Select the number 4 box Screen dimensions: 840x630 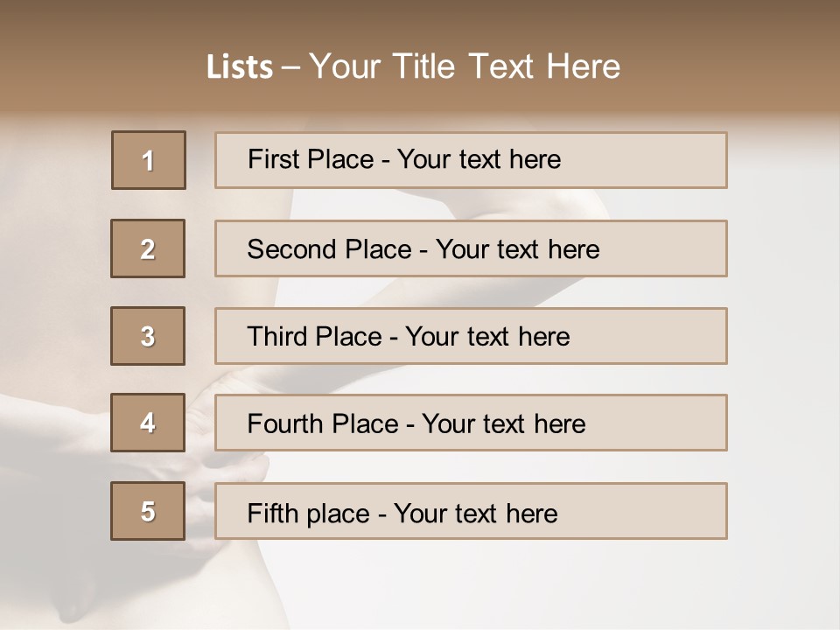click(148, 423)
